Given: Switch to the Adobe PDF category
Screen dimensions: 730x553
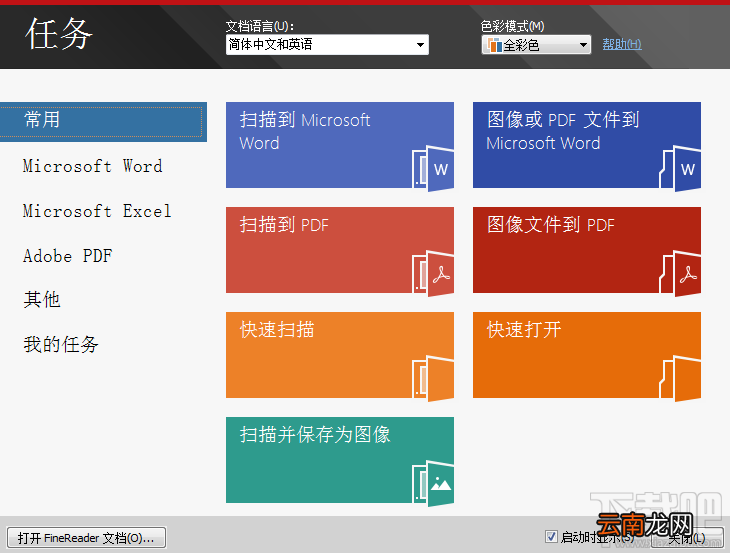Looking at the screenshot, I should click(x=68, y=256).
